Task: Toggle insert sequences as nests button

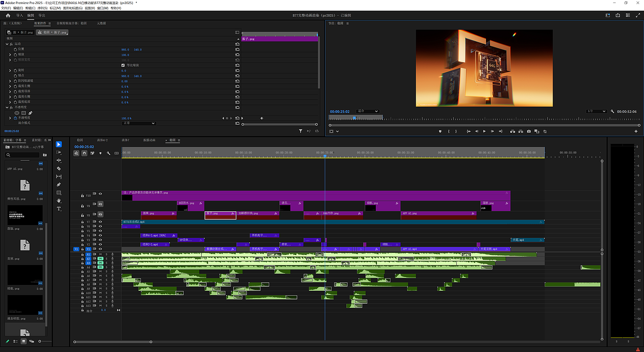Action: coord(76,153)
